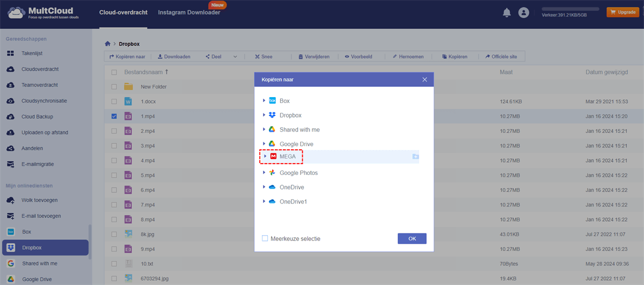This screenshot has width=644, height=285.
Task: Click the Cloudoverdracht sidebar icon
Action: pos(11,69)
